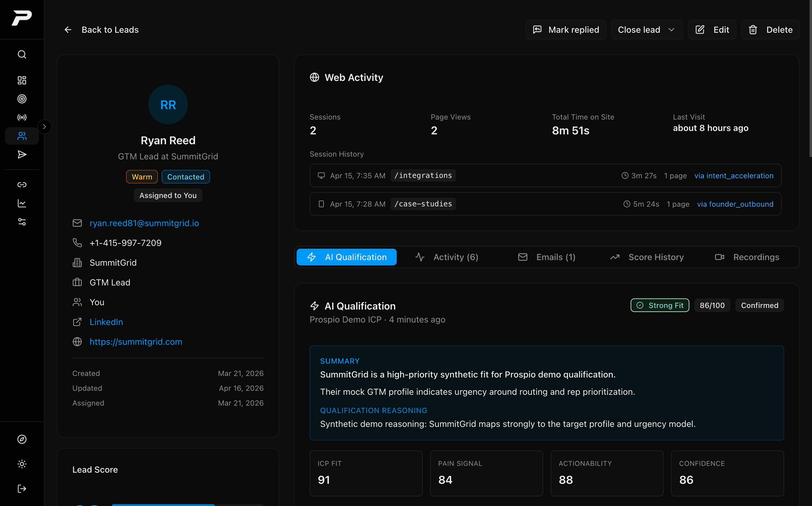Expand sidebar with the chevron button
The height and width of the screenshot is (506, 812).
pyautogui.click(x=44, y=127)
